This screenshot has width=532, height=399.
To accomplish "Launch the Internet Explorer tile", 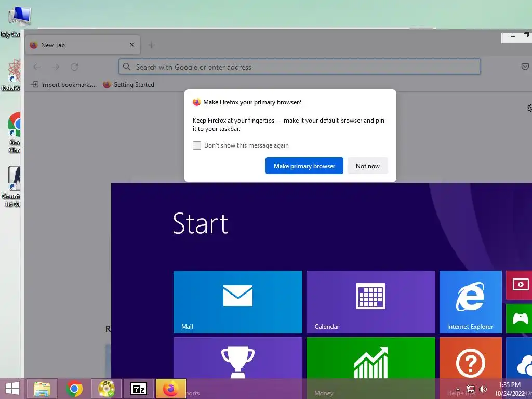I will pyautogui.click(x=471, y=302).
